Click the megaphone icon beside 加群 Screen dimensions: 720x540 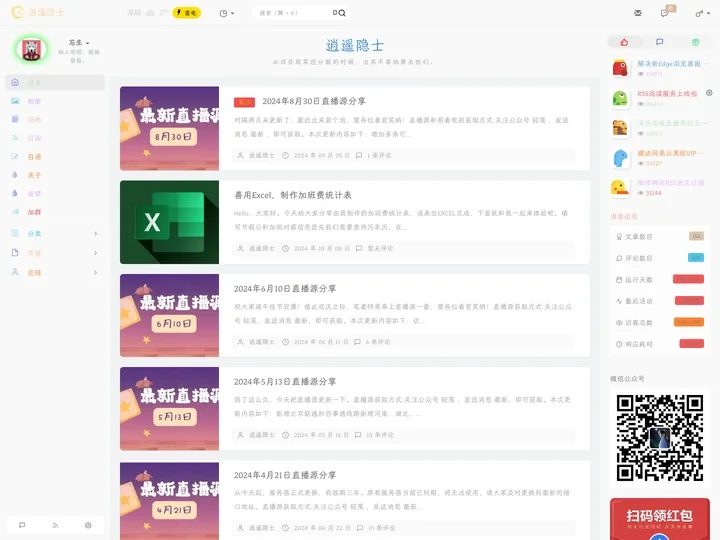point(15,212)
